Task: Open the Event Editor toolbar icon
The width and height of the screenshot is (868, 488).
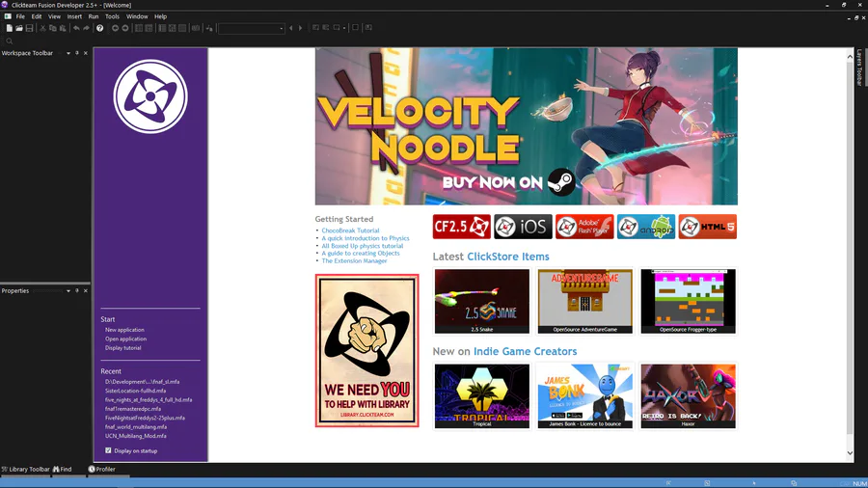Action: (162, 28)
